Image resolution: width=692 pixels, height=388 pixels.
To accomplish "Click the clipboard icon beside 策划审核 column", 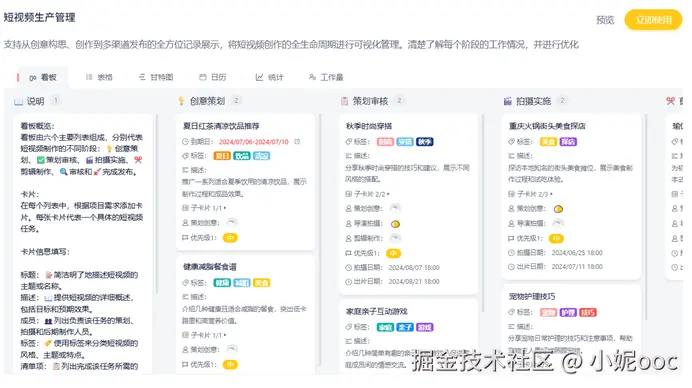I will pyautogui.click(x=344, y=101).
